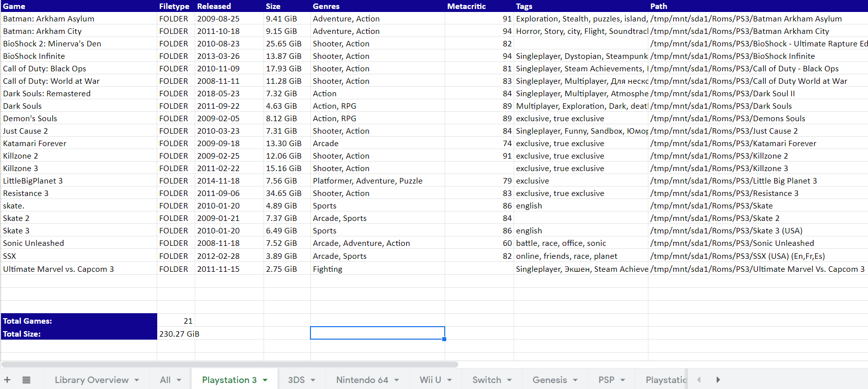This screenshot has width=868, height=389.
Task: Open the Switch tab dropdown arrow
Action: tap(510, 380)
